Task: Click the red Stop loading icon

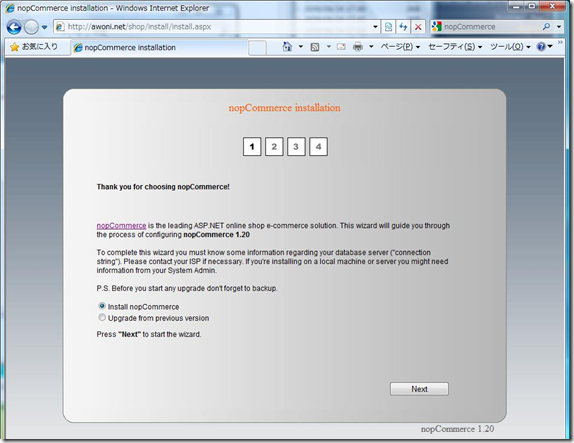Action: pyautogui.click(x=418, y=27)
